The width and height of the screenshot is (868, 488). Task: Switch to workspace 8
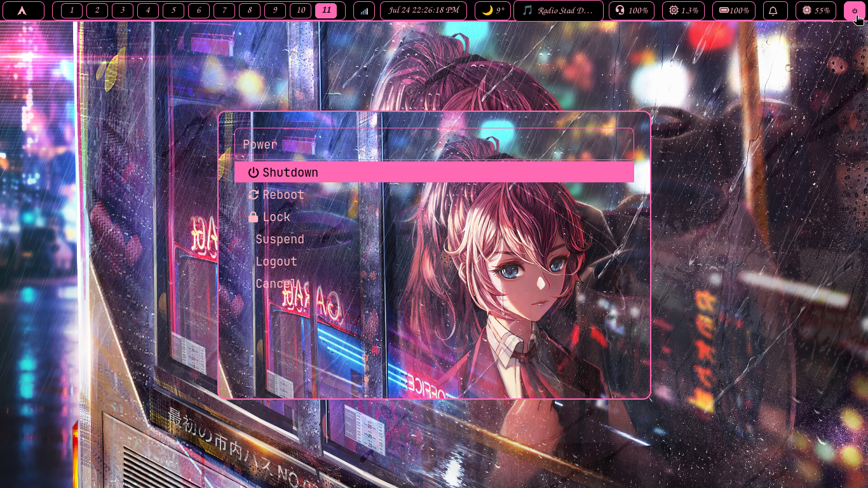click(250, 11)
